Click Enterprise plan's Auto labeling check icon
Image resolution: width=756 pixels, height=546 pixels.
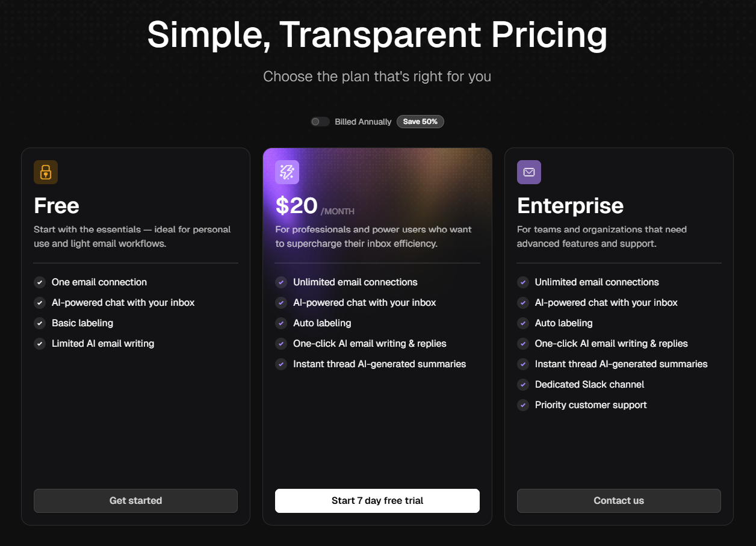523,323
